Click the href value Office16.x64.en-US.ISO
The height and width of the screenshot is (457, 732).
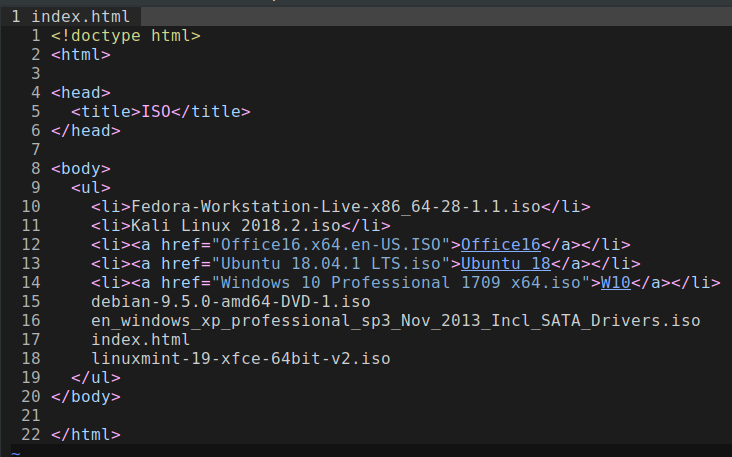[336, 244]
